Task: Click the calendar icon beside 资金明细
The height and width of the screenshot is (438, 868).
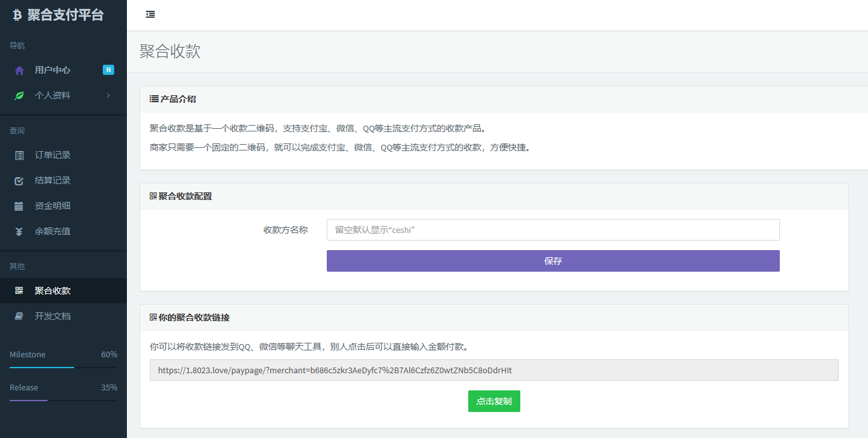Action: coord(19,206)
